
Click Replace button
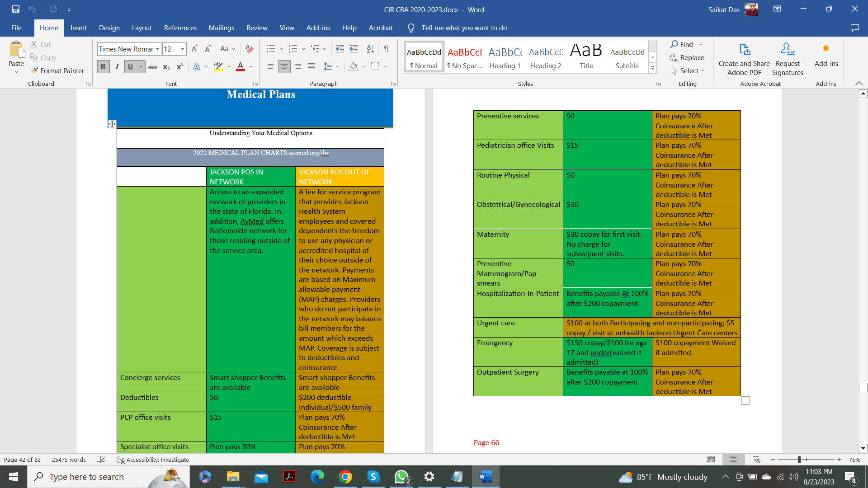click(x=687, y=57)
